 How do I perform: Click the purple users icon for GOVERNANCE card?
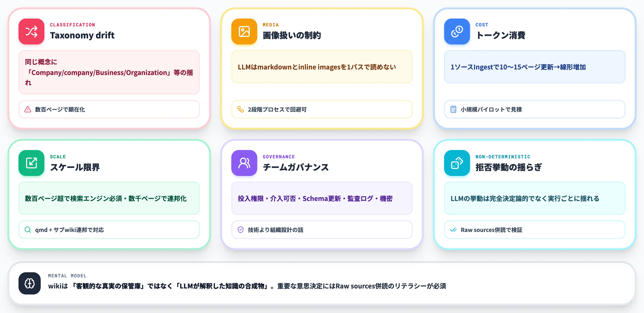pos(244,163)
